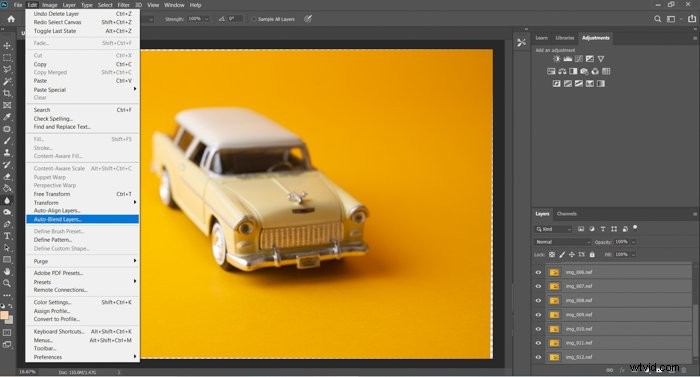Toggle visibility of img_012.nef layer
700x377 pixels.
(538, 357)
